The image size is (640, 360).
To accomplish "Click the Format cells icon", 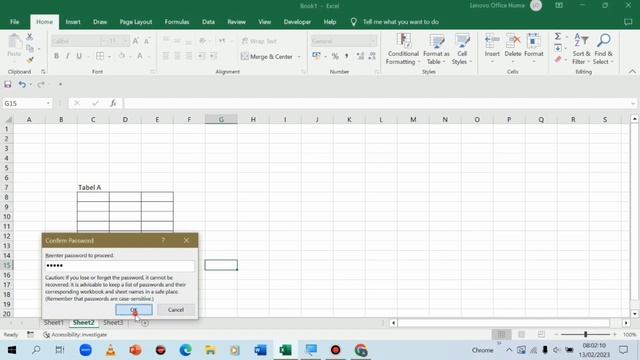I will pos(533,41).
